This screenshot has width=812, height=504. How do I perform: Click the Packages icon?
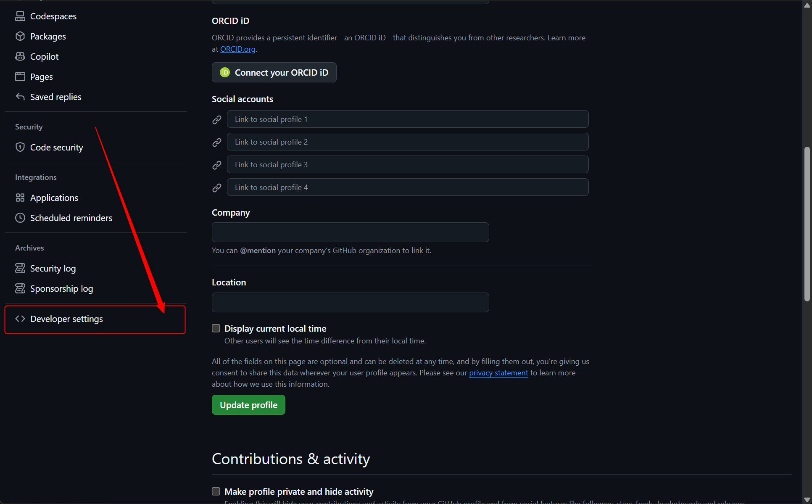(x=20, y=36)
